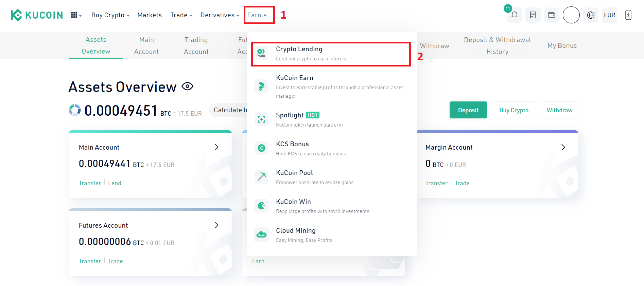Screen dimensions: 644x286
Task: Open the EUR currency selector
Action: click(609, 15)
